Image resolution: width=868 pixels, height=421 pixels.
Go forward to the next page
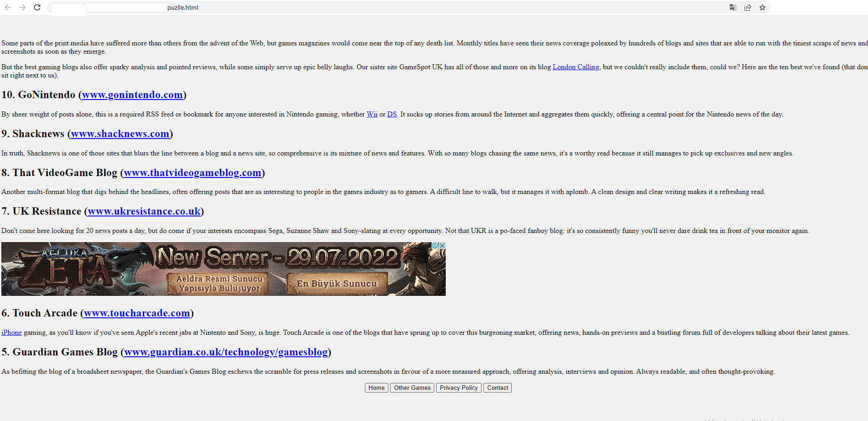[x=22, y=7]
